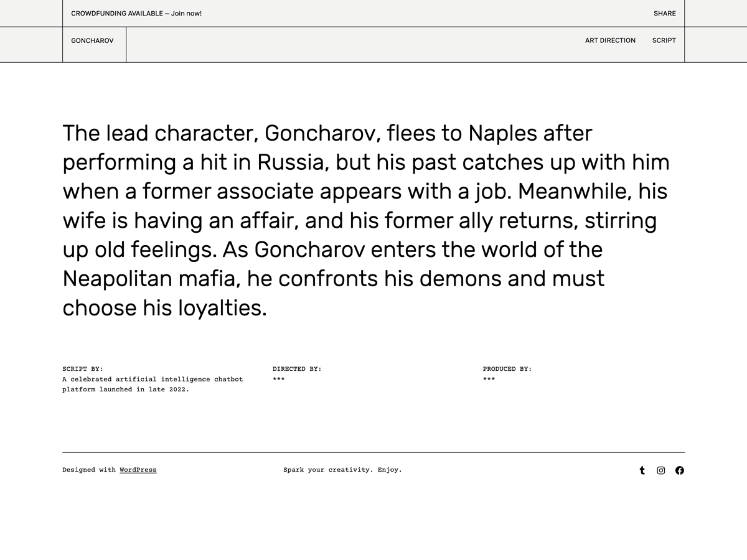747x560 pixels.
Task: Click the 'Join now!' text
Action: 186,14
